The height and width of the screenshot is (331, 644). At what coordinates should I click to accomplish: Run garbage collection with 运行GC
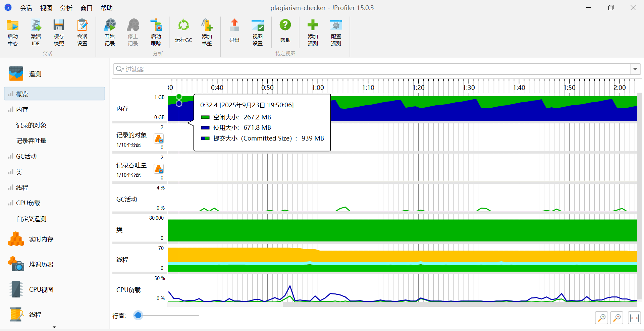tap(183, 31)
